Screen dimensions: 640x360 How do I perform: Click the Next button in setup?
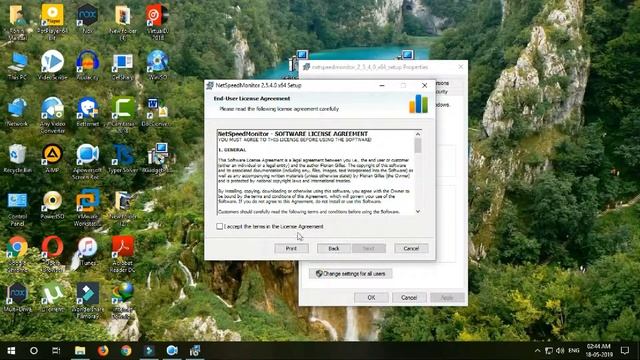pos(369,248)
